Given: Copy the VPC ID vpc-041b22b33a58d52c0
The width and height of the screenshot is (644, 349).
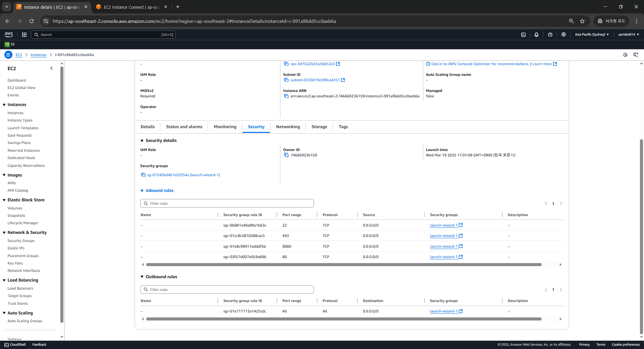Looking at the screenshot, I should pos(286,64).
